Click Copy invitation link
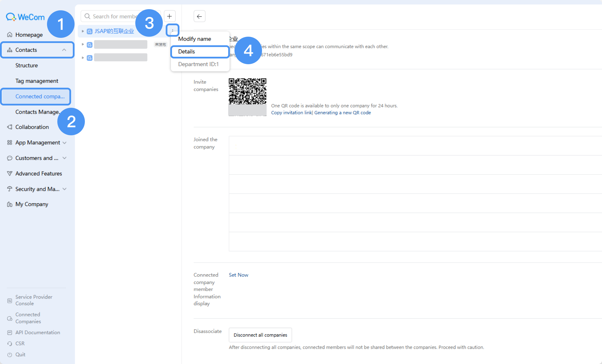Image resolution: width=602 pixels, height=364 pixels. (x=291, y=113)
